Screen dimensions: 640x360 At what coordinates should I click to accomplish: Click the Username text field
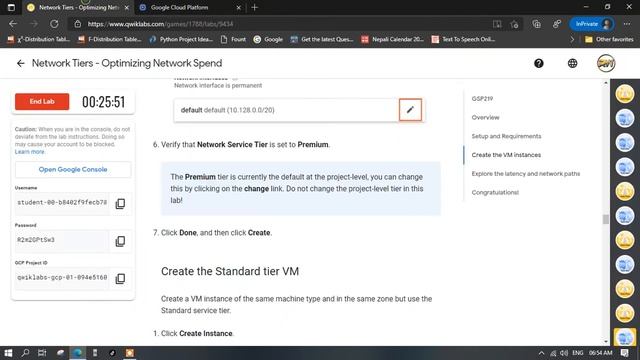(x=62, y=203)
